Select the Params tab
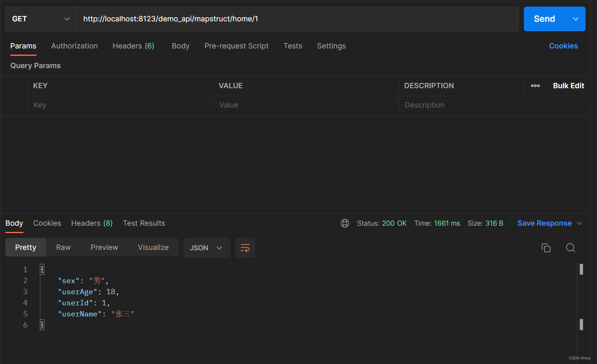This screenshot has height=364, width=597. click(x=23, y=46)
